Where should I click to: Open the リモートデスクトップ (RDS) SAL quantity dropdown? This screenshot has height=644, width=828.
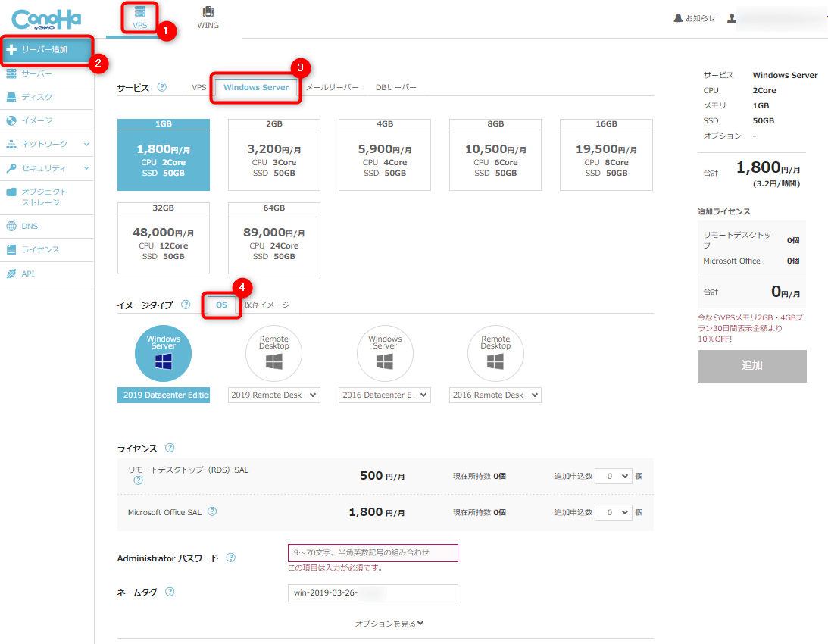pyautogui.click(x=613, y=476)
